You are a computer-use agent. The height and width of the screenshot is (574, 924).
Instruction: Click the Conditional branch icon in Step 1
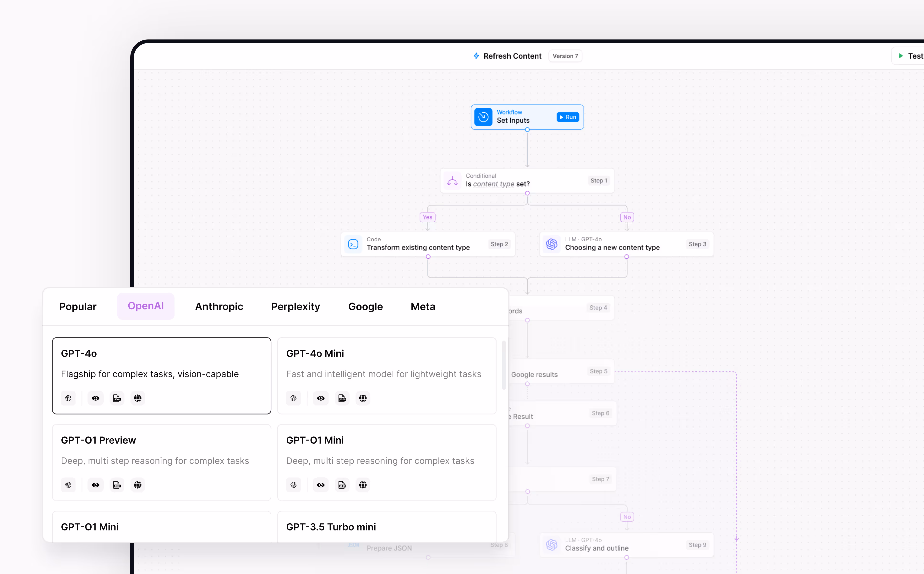pyautogui.click(x=452, y=181)
